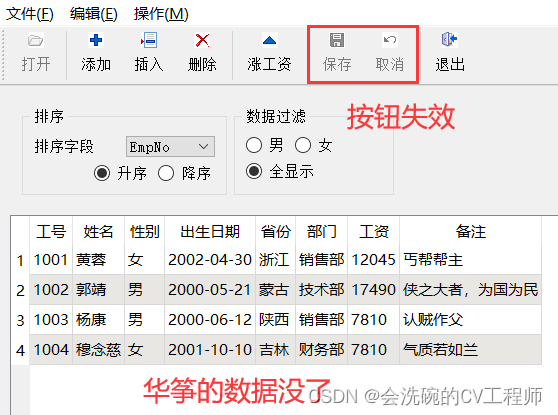Click the name cell 杨康
The height and width of the screenshot is (415, 558).
click(x=99, y=320)
